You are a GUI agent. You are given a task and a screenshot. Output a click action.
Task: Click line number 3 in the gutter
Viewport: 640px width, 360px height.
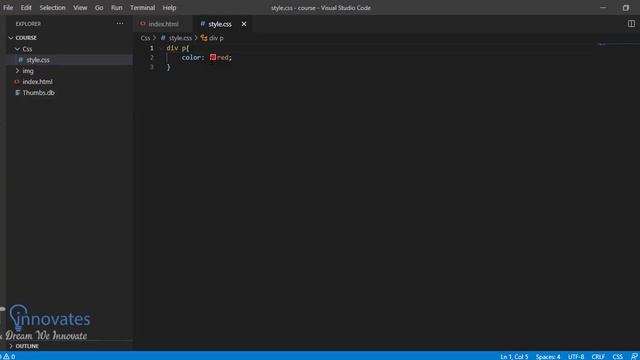tap(152, 67)
